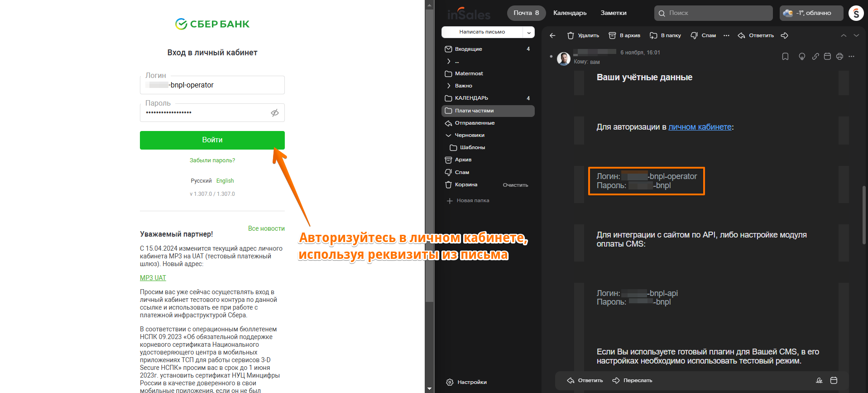Show password with the eye icon

tap(275, 113)
